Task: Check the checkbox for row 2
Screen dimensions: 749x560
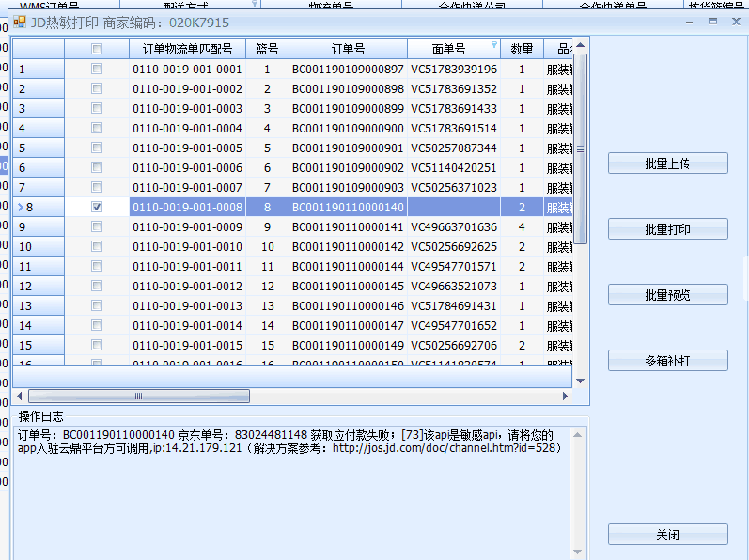Action: click(x=97, y=88)
